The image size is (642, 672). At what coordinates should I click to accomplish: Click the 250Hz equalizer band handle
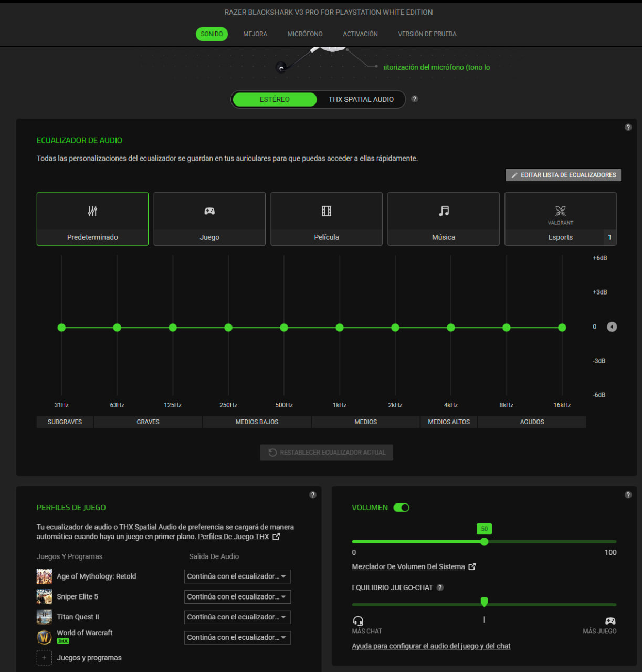pyautogui.click(x=228, y=328)
